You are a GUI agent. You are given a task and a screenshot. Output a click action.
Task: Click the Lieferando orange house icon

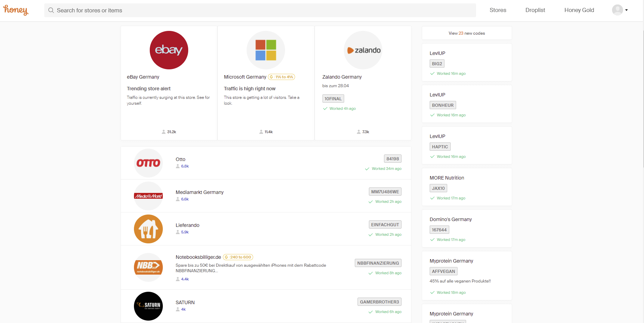click(148, 229)
